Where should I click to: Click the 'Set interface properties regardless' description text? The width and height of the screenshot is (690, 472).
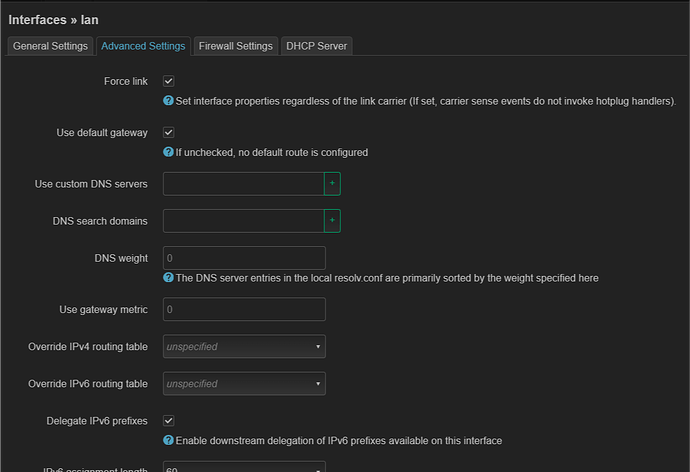pyautogui.click(x=426, y=101)
